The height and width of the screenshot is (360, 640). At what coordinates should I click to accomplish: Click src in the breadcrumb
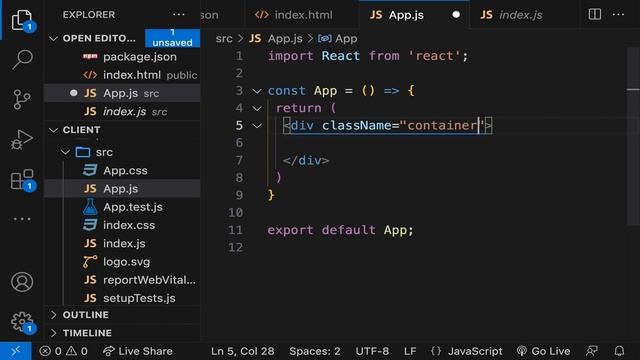[224, 38]
